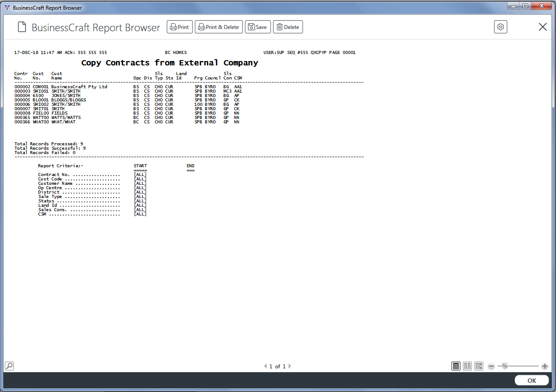556x392 pixels.
Task: Click the zoom slider handle
Action: [x=505, y=366]
